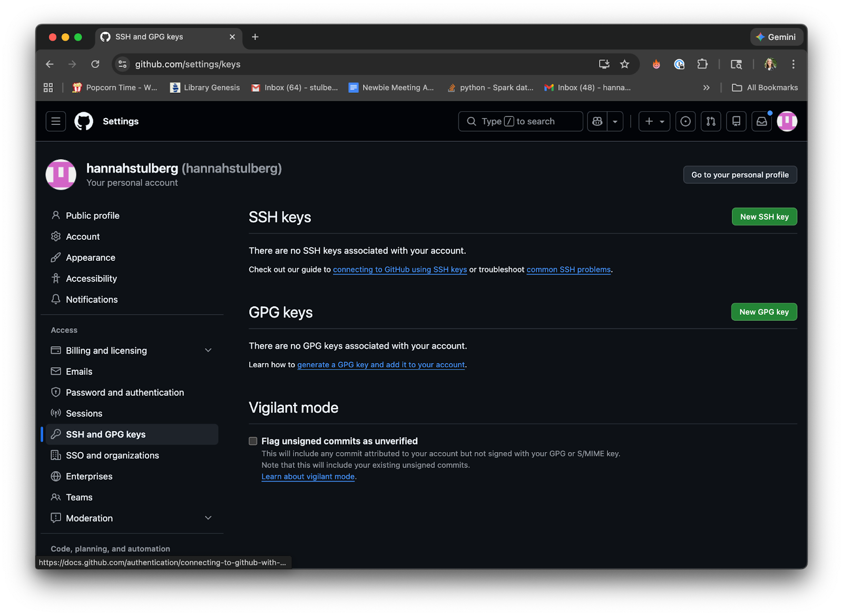
Task: Click the Issues icon in the header
Action: 685,121
